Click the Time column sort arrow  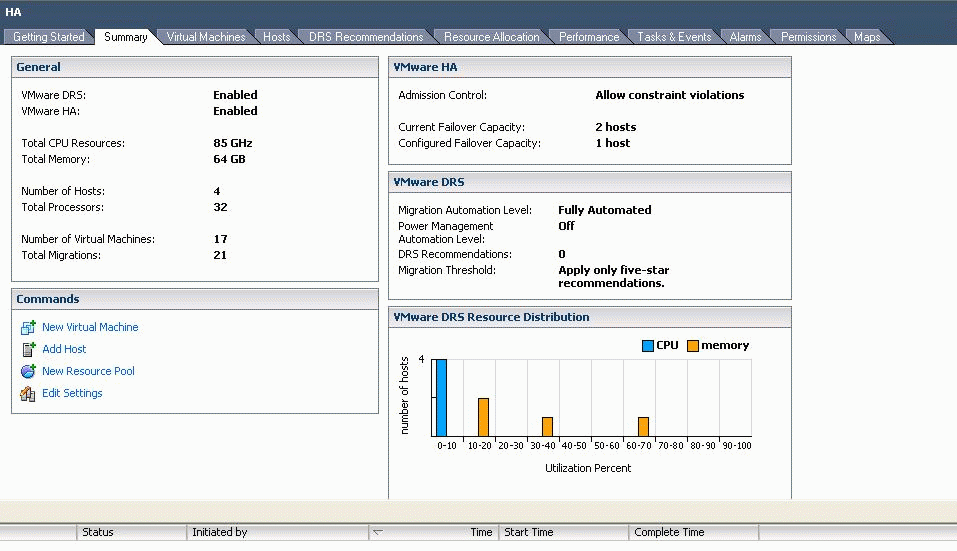378,532
